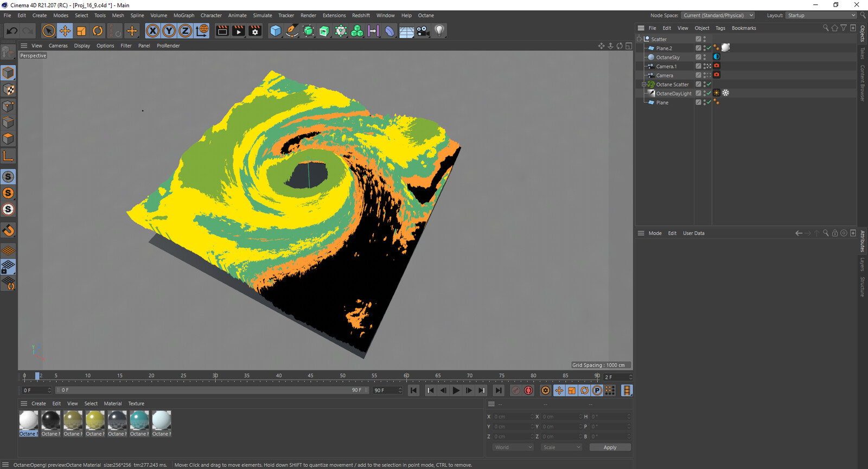868x469 pixels.
Task: Render the current view
Action: (222, 31)
